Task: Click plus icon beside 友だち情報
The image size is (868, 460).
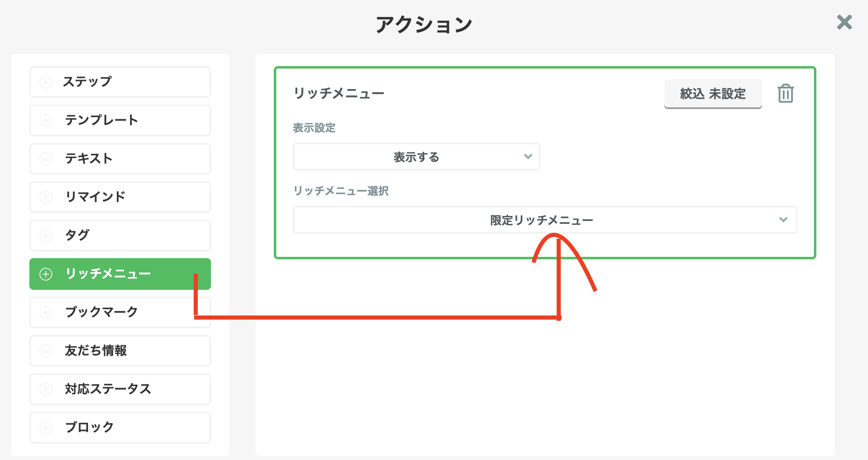Action: click(x=46, y=351)
